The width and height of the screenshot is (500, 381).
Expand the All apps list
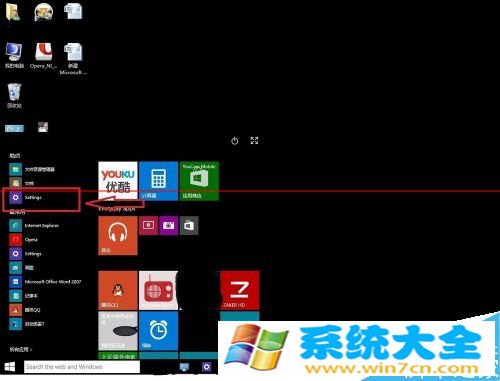20,350
